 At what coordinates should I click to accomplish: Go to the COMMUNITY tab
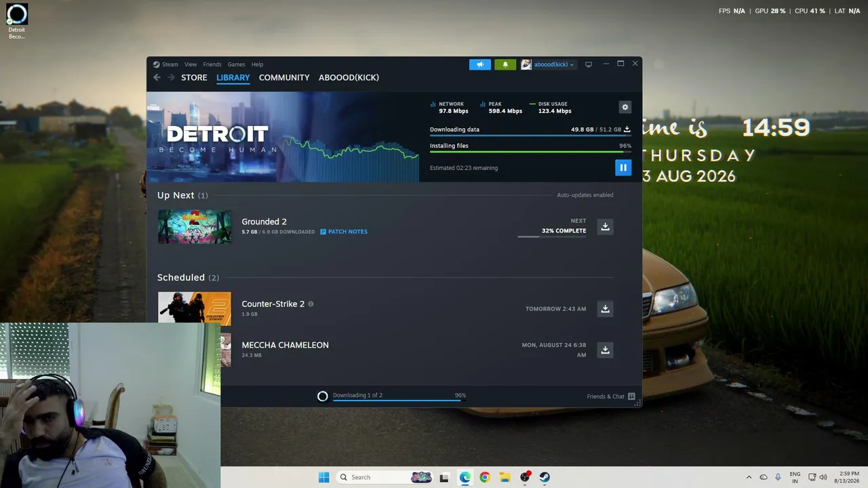(x=284, y=77)
